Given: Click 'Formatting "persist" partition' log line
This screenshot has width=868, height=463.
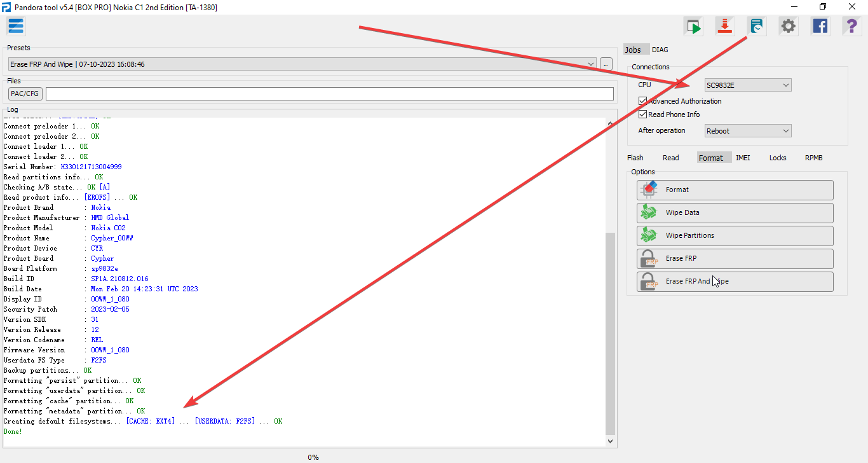Looking at the screenshot, I should pyautogui.click(x=72, y=380).
